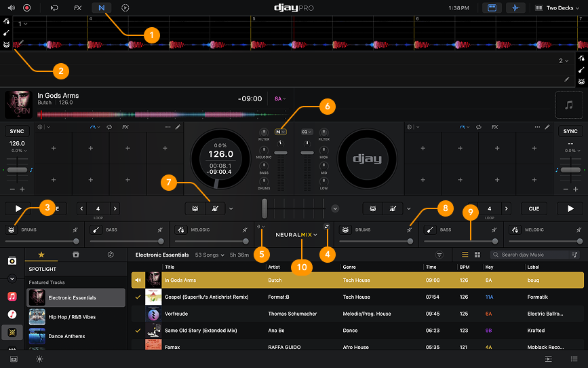Click the pencil edit icon above deck 2 pads
588x368 pixels.
(x=547, y=127)
